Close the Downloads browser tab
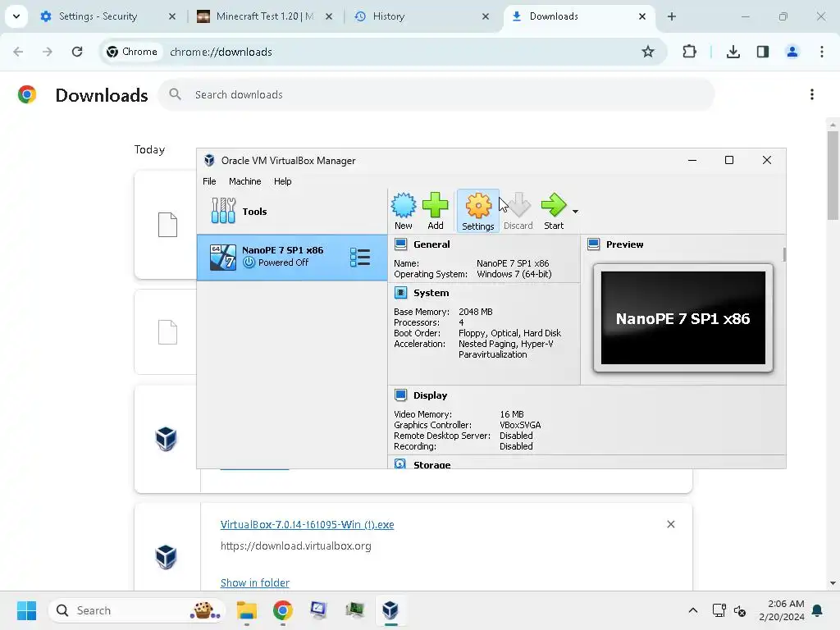840x630 pixels. (x=641, y=16)
